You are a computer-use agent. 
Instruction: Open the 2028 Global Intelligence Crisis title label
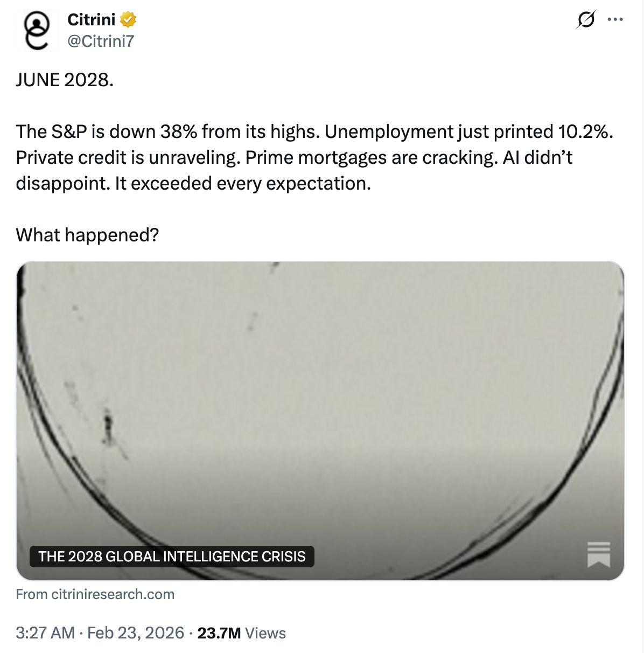coord(172,557)
